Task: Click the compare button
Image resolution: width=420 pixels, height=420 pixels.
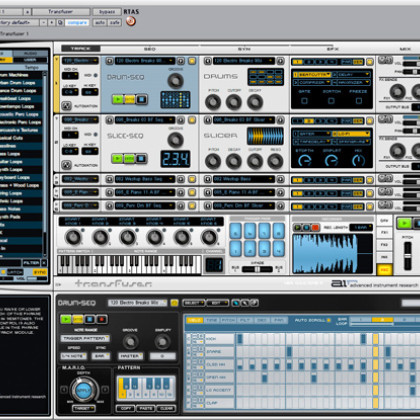Action: [x=77, y=22]
